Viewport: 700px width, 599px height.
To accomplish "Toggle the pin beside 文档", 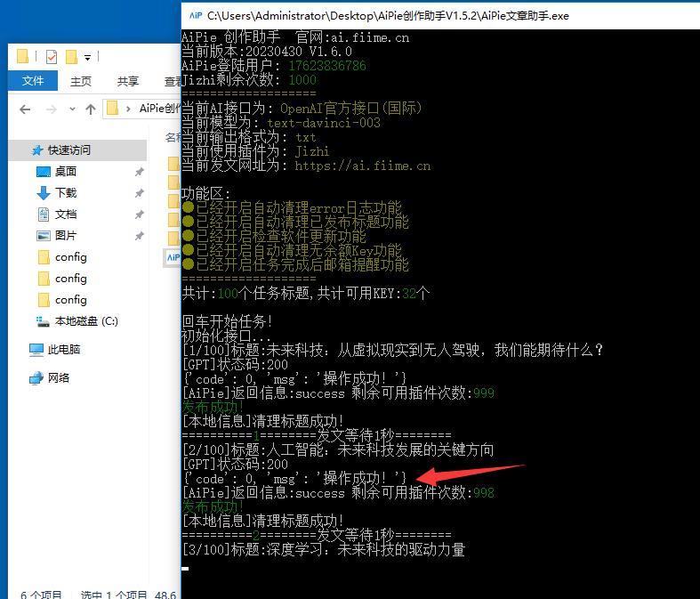I will point(140,215).
